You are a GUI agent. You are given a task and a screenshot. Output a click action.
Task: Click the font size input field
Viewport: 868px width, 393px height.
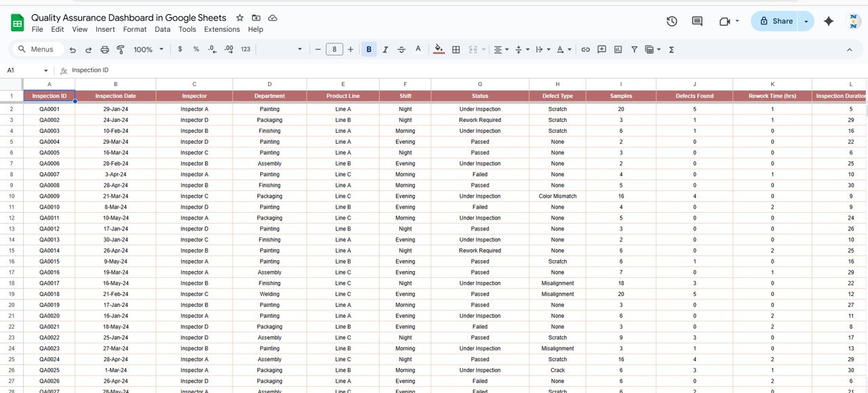pyautogui.click(x=334, y=49)
